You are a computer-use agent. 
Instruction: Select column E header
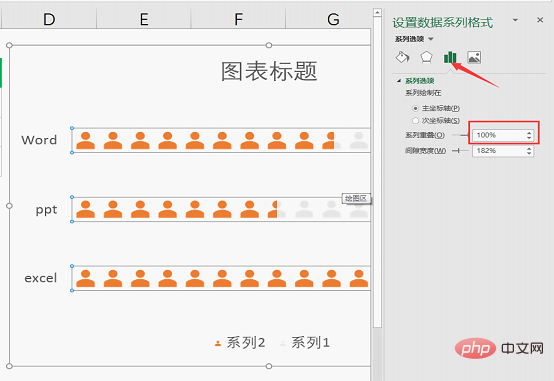pos(144,19)
